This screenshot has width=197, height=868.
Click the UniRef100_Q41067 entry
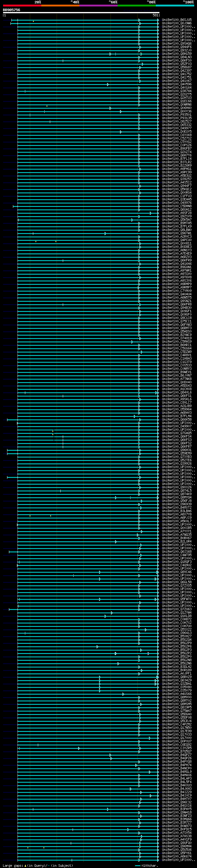tap(177, 81)
